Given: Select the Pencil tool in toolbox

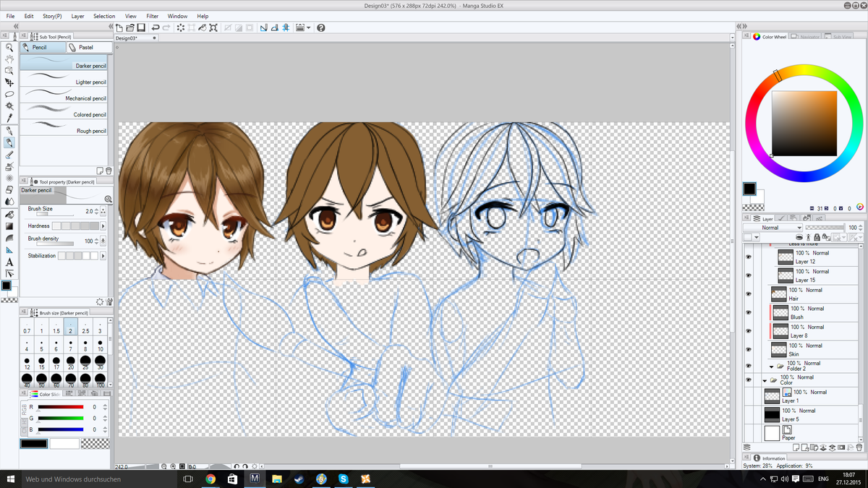Looking at the screenshot, I should (x=9, y=142).
